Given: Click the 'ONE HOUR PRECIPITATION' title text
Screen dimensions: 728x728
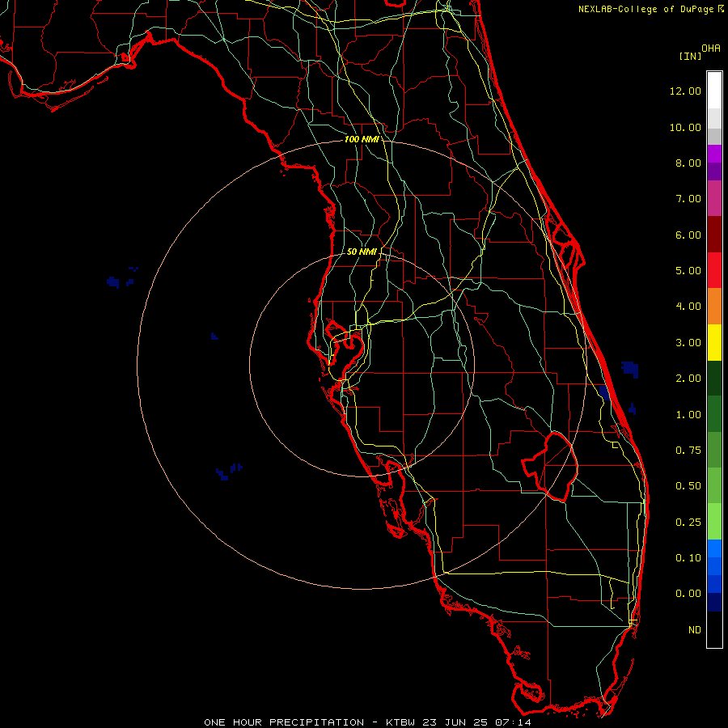Looking at the screenshot, I should coord(284,722).
